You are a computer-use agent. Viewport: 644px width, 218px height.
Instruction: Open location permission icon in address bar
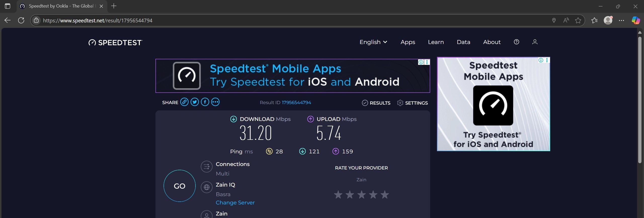click(x=554, y=20)
